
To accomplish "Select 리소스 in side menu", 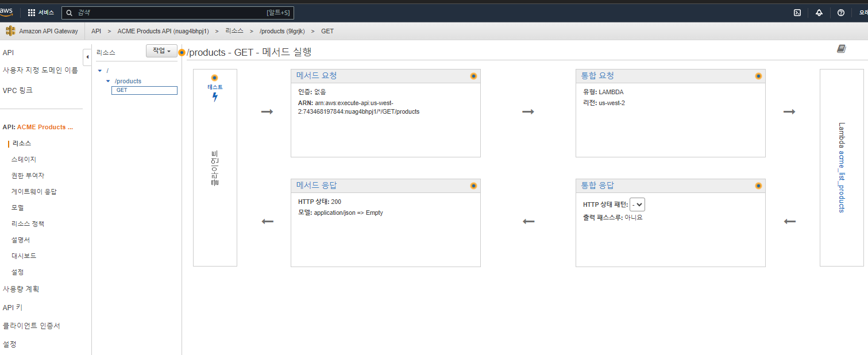I will (21, 143).
